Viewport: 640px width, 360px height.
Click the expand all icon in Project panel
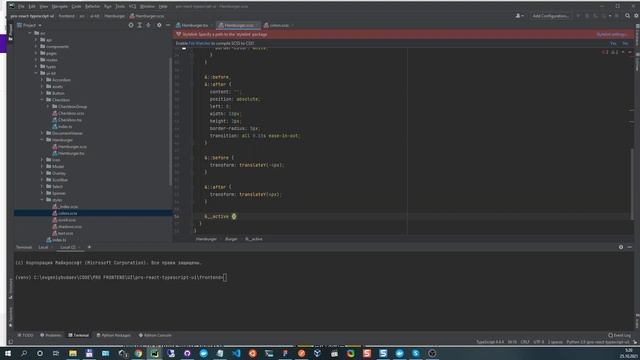click(140, 25)
